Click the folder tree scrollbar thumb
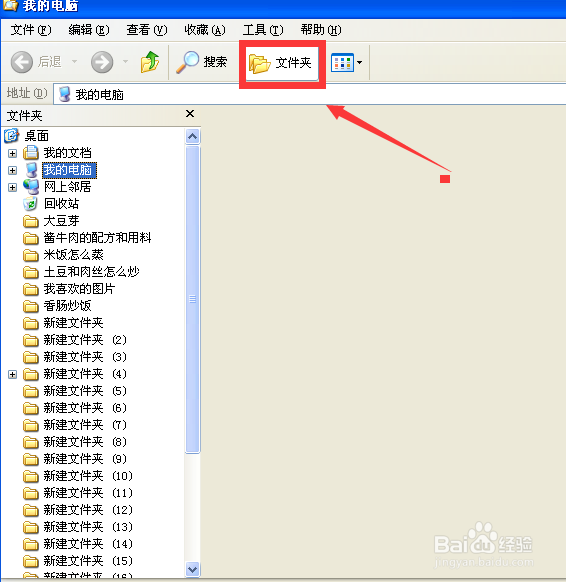 (x=193, y=299)
